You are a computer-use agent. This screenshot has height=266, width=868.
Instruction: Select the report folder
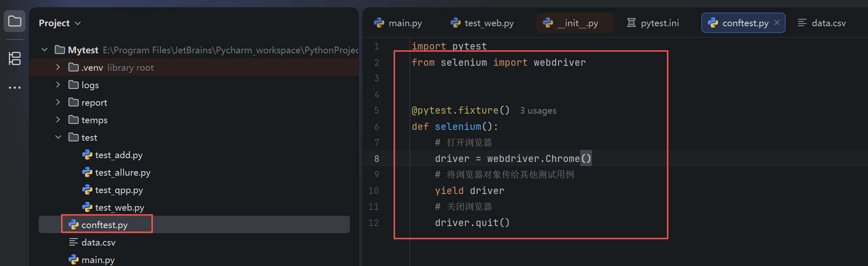pyautogui.click(x=94, y=102)
